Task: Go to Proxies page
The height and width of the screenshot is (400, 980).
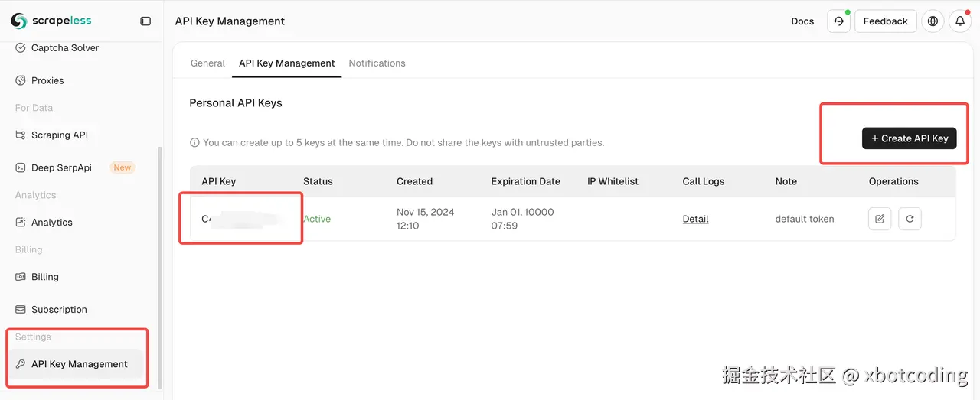Action: pyautogui.click(x=47, y=80)
